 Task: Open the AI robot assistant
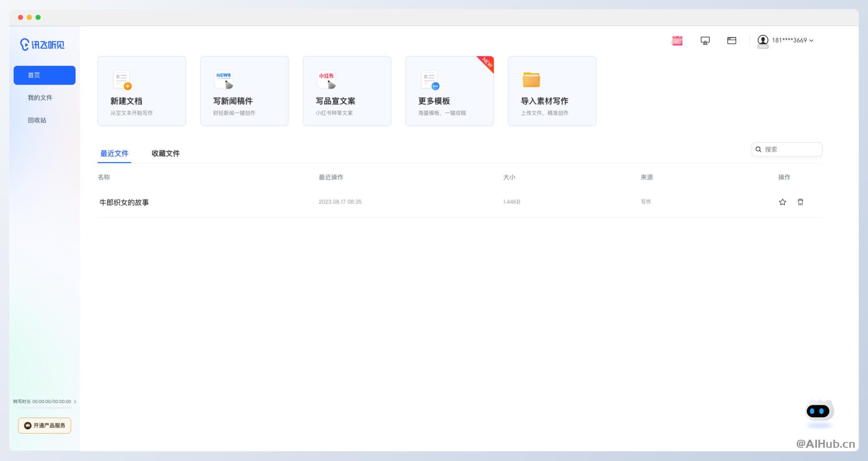[819, 412]
